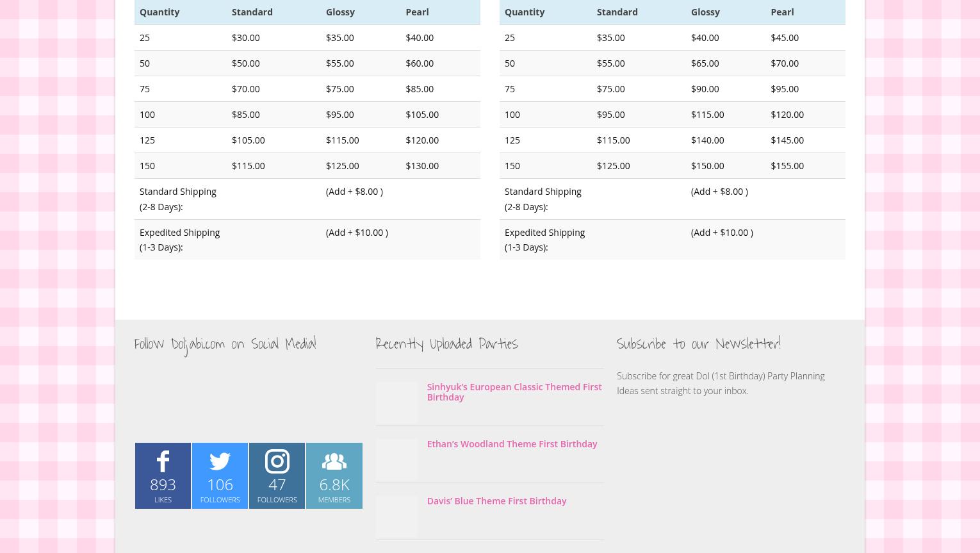Select the members group icon tile
This screenshot has height=553, width=980.
334,462
